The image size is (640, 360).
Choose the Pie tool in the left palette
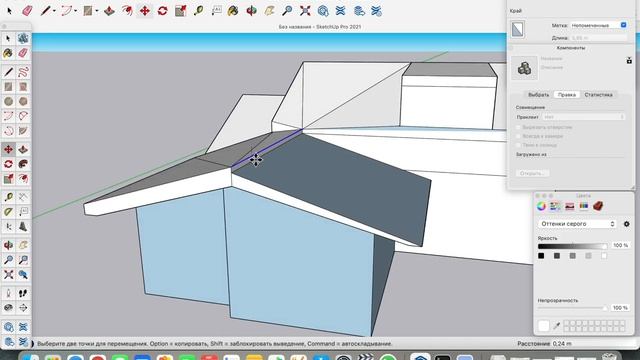click(x=23, y=131)
